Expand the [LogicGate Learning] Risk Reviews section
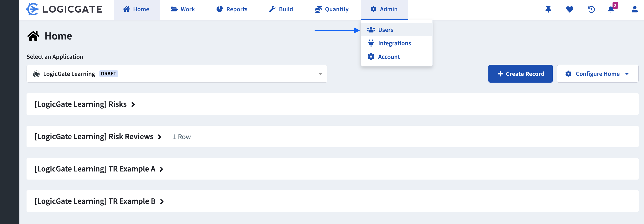 click(x=160, y=137)
